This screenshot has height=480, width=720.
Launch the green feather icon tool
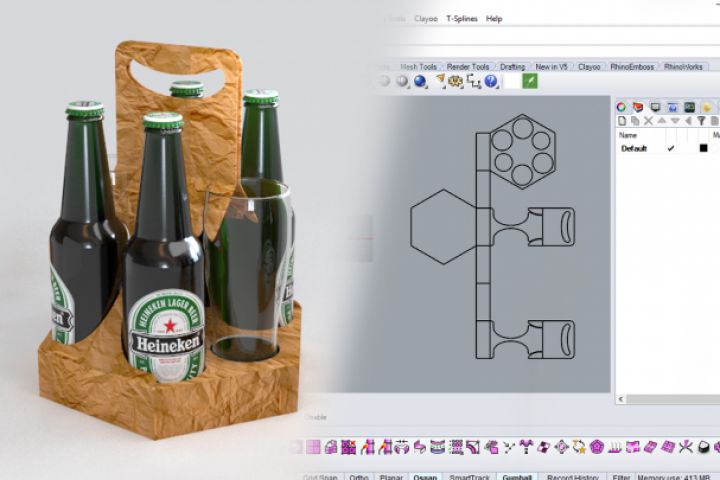[x=530, y=81]
